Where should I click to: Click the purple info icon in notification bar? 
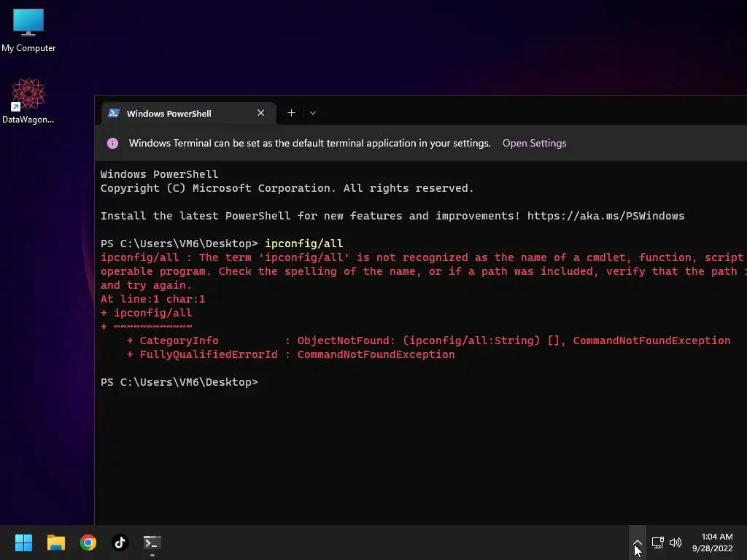point(112,144)
